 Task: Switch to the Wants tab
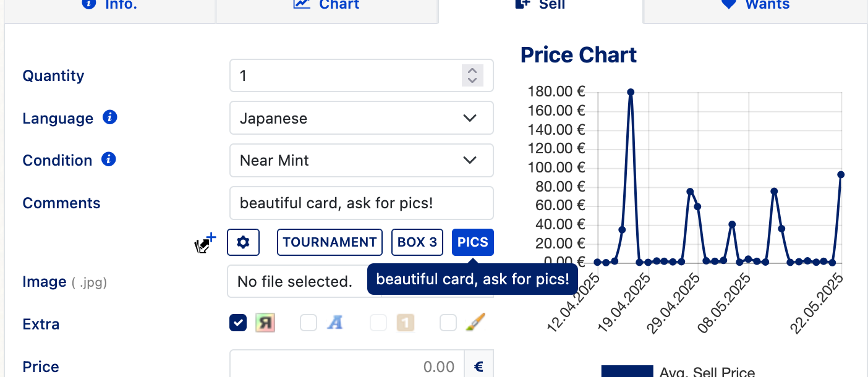(x=755, y=5)
